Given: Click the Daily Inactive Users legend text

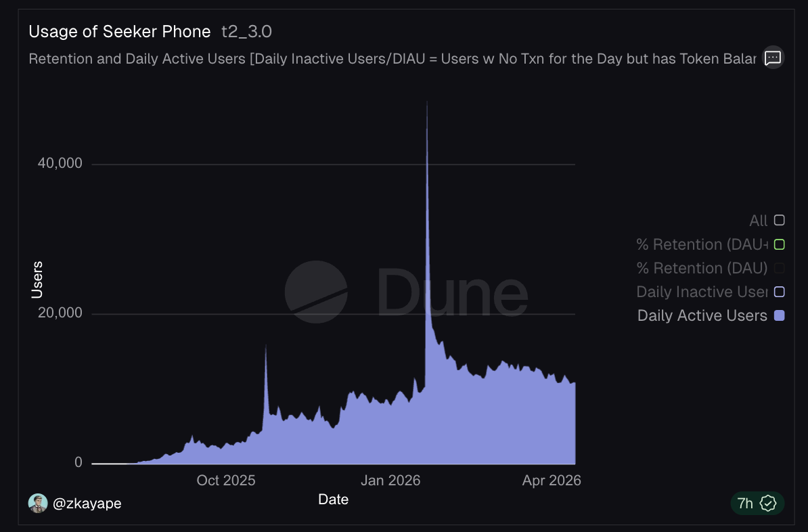Looking at the screenshot, I should tap(702, 292).
